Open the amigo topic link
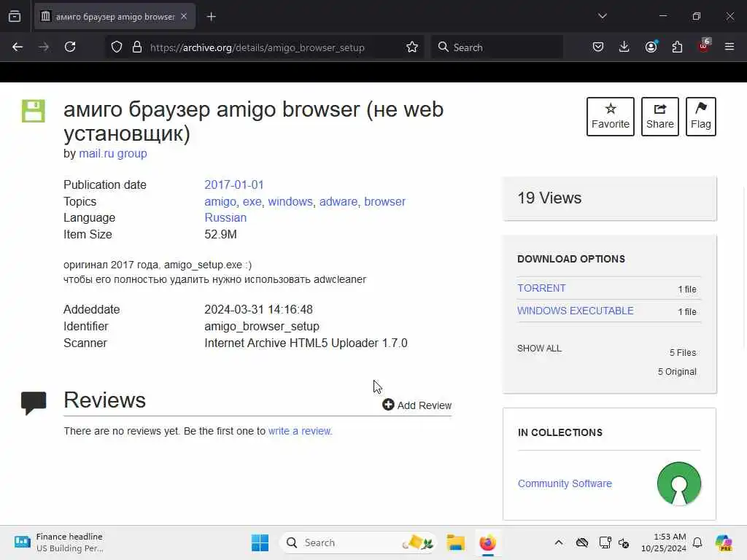Viewport: 747px width, 560px height. click(220, 201)
